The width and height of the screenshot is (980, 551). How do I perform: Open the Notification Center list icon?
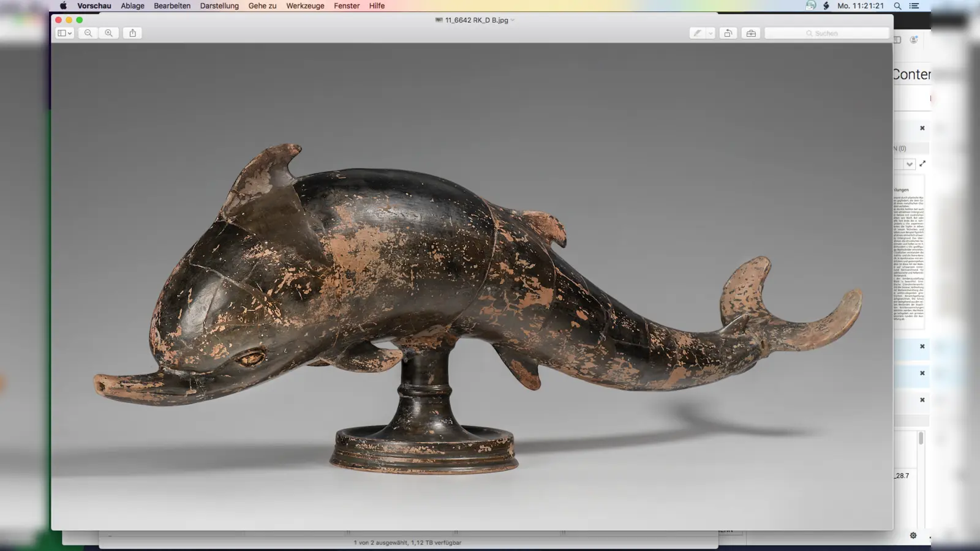point(914,6)
